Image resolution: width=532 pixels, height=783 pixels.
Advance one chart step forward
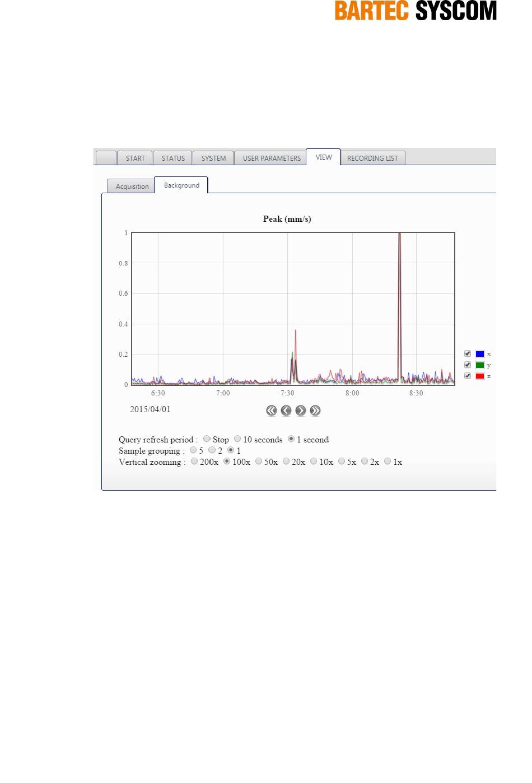(x=301, y=411)
